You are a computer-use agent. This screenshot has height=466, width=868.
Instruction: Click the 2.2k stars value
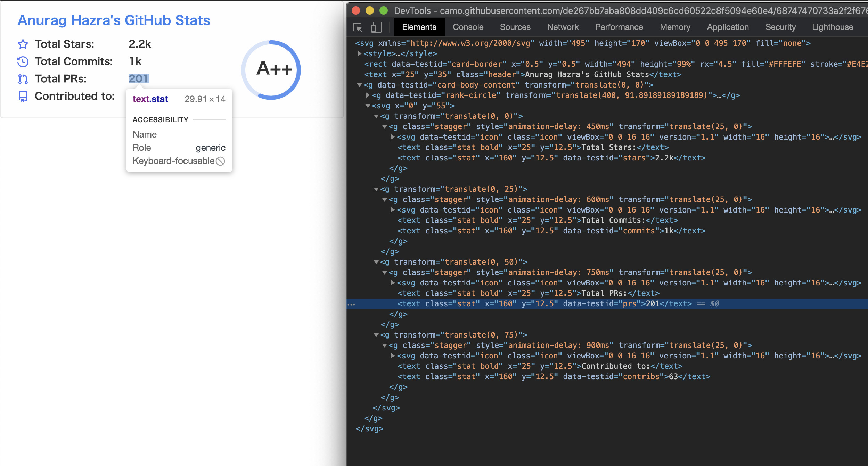tap(140, 44)
